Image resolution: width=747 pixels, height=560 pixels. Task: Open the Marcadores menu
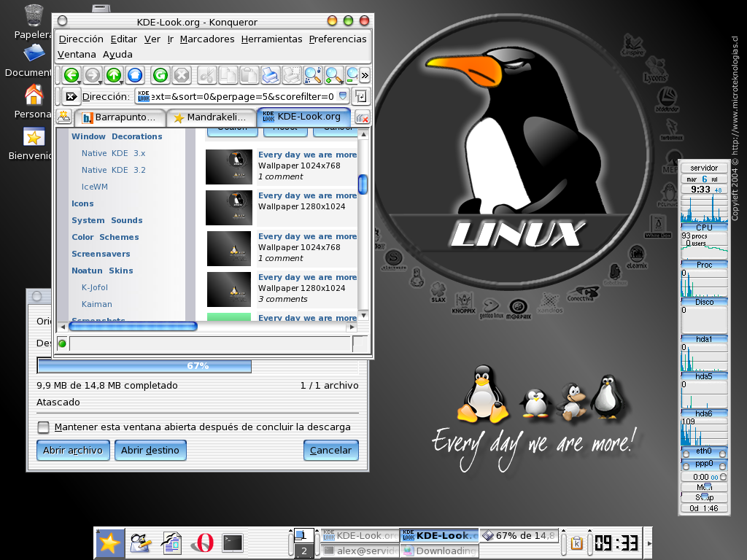coord(206,39)
